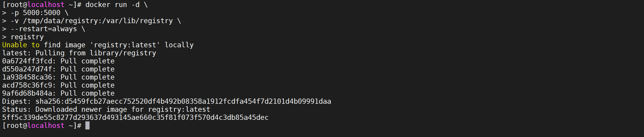Click the sha256 digest hash string
This screenshot has height=137, width=644.
point(183,101)
